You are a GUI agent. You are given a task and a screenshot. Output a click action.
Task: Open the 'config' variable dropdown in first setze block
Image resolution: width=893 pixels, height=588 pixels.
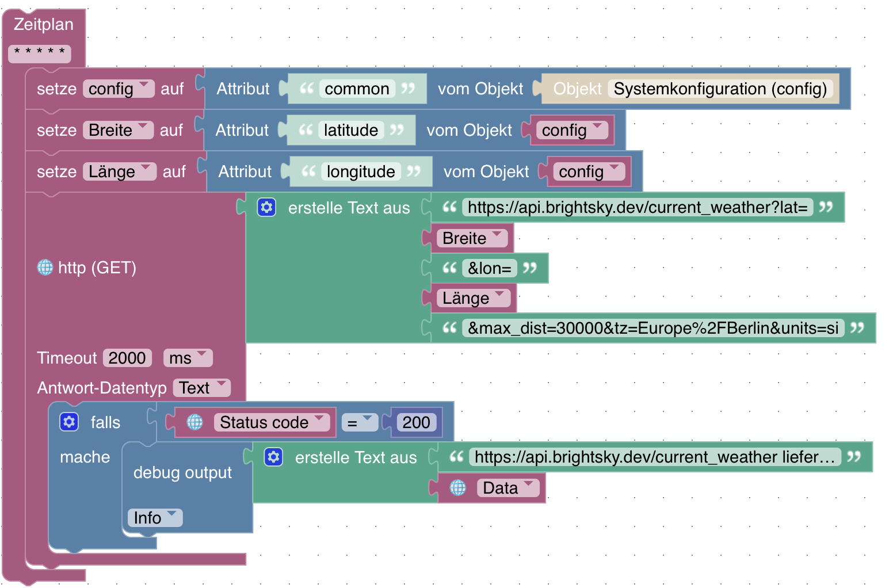click(x=119, y=89)
